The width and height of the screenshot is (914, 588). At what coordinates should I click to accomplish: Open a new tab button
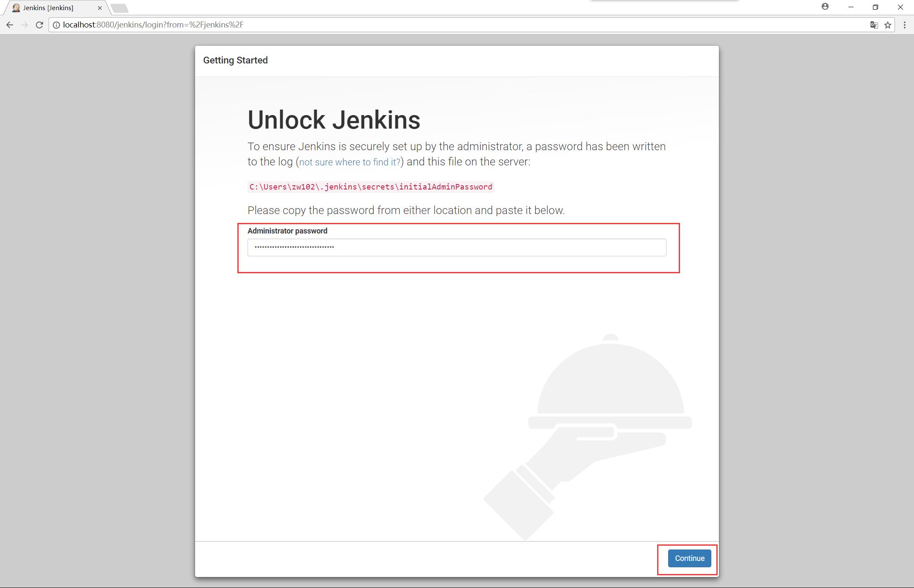[x=120, y=8]
